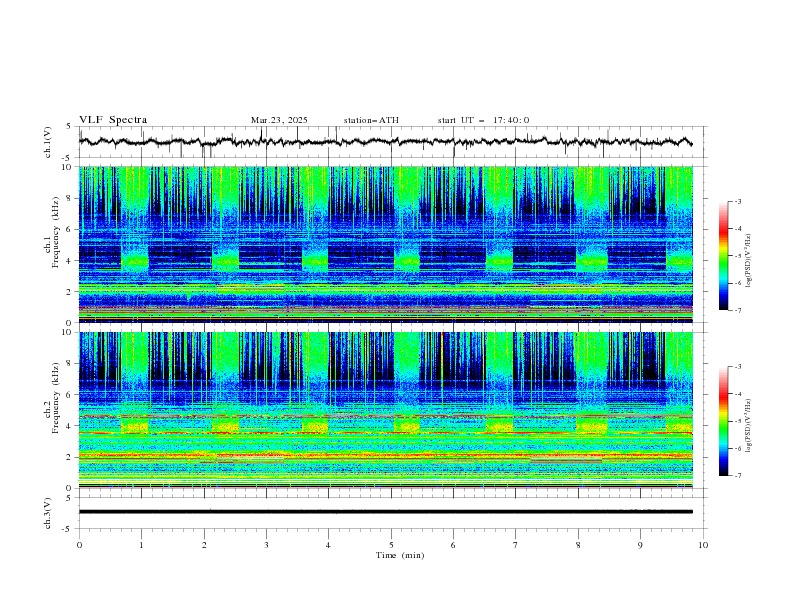Click the time axis tick label "7"
The image size is (792, 612).
coord(516,545)
